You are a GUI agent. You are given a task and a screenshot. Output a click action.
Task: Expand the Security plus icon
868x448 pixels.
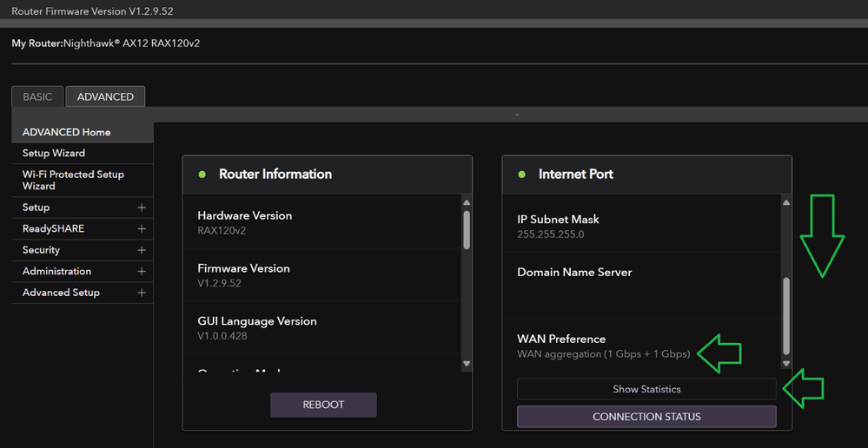(142, 250)
